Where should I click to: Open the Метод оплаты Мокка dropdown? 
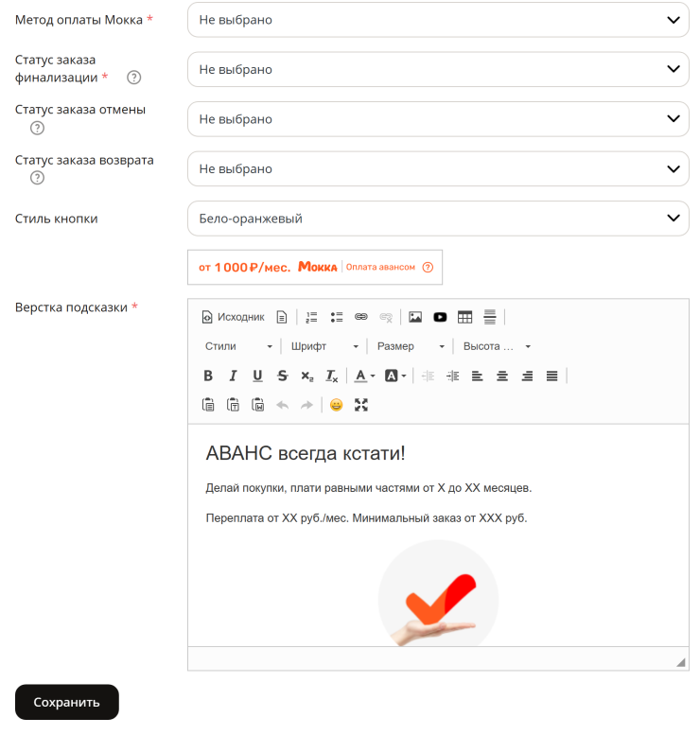[x=438, y=20]
